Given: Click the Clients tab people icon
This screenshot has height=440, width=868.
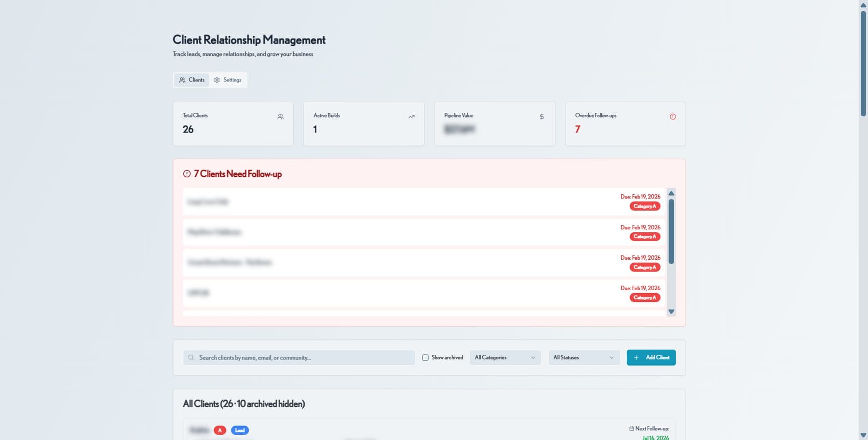Looking at the screenshot, I should 182,80.
